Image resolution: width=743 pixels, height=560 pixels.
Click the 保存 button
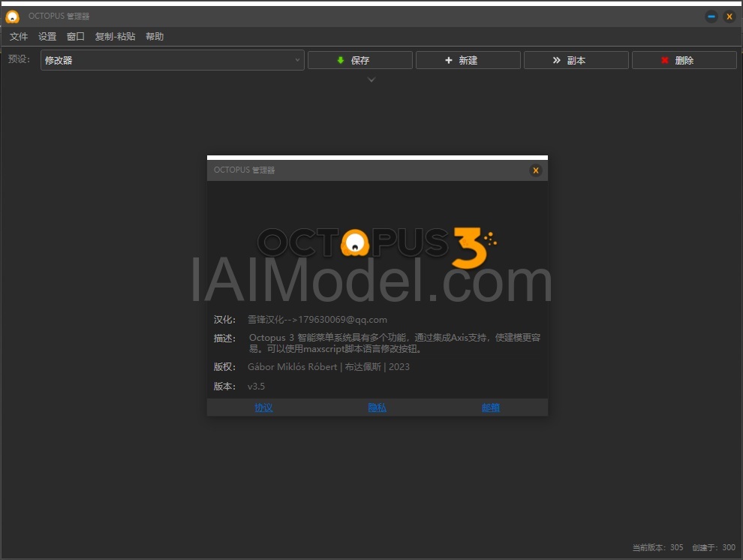(360, 60)
